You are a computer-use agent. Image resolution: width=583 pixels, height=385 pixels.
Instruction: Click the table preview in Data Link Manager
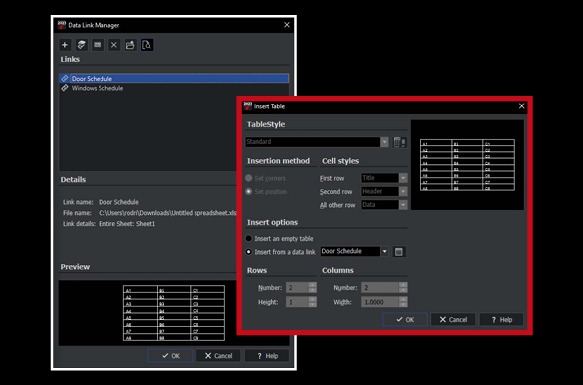[174, 313]
